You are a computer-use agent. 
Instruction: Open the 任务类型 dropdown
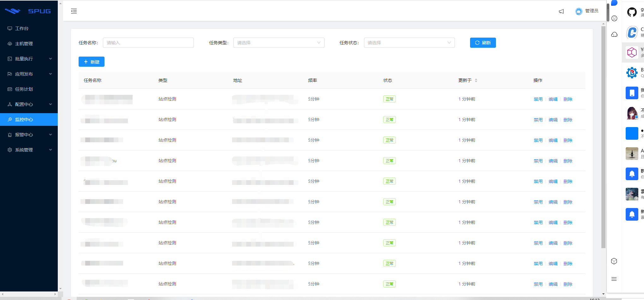[x=279, y=43]
